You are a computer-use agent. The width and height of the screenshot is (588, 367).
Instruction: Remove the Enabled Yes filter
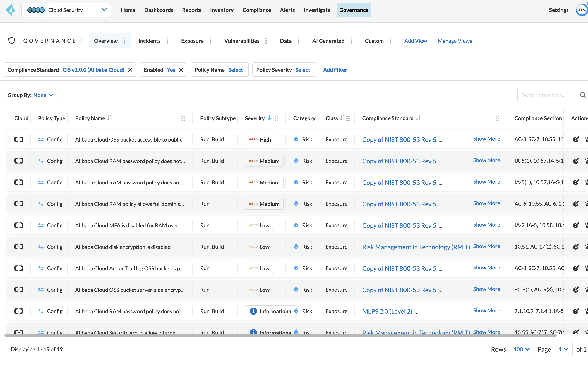(x=181, y=70)
